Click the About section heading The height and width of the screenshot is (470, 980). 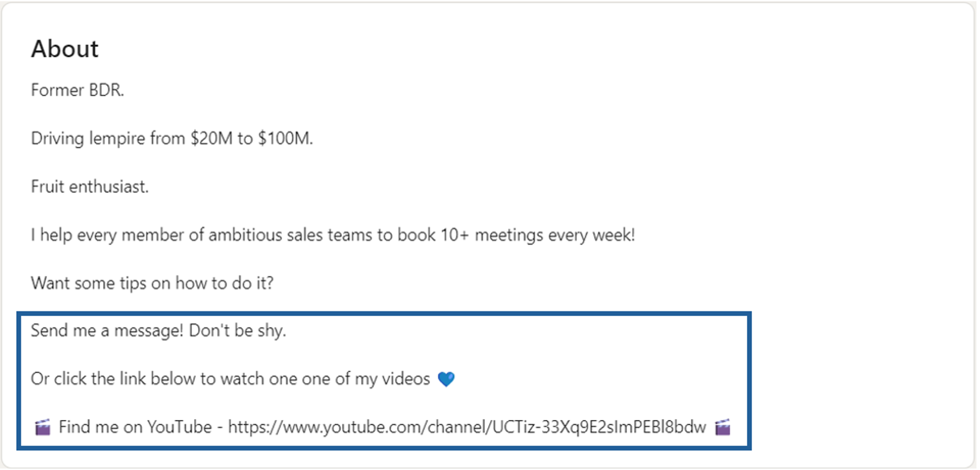tap(65, 49)
